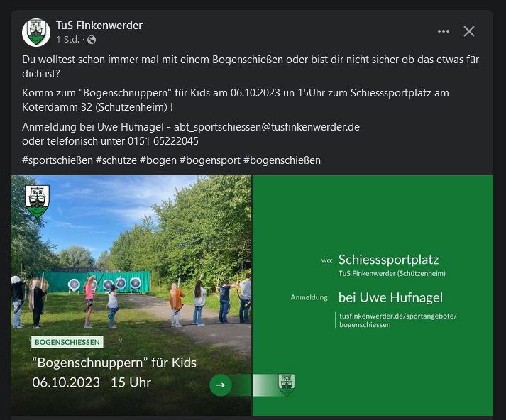Open the TuS Finkenwerder page name link
The height and width of the screenshot is (420, 506).
(99, 25)
